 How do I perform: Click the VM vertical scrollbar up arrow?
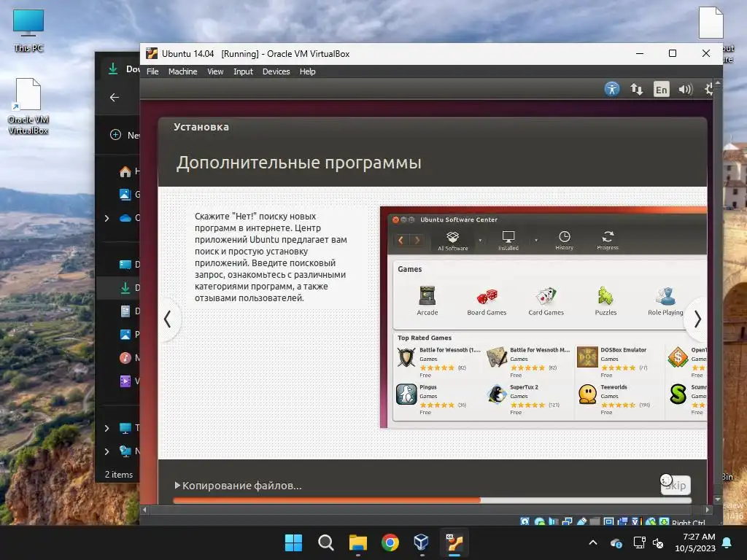[x=718, y=83]
